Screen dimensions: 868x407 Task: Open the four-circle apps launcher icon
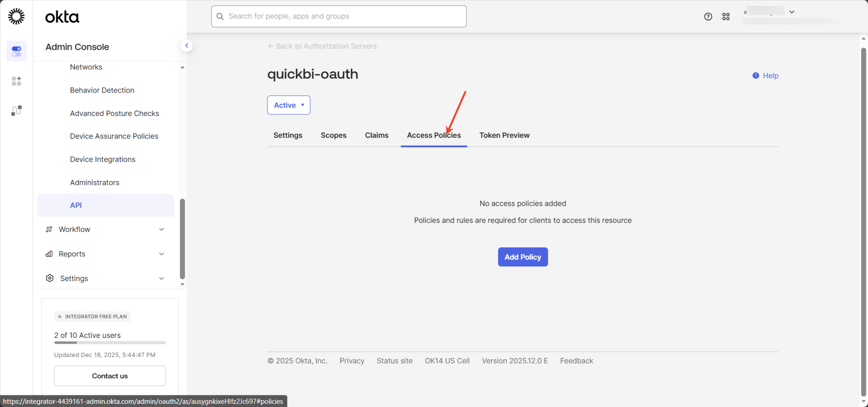726,17
